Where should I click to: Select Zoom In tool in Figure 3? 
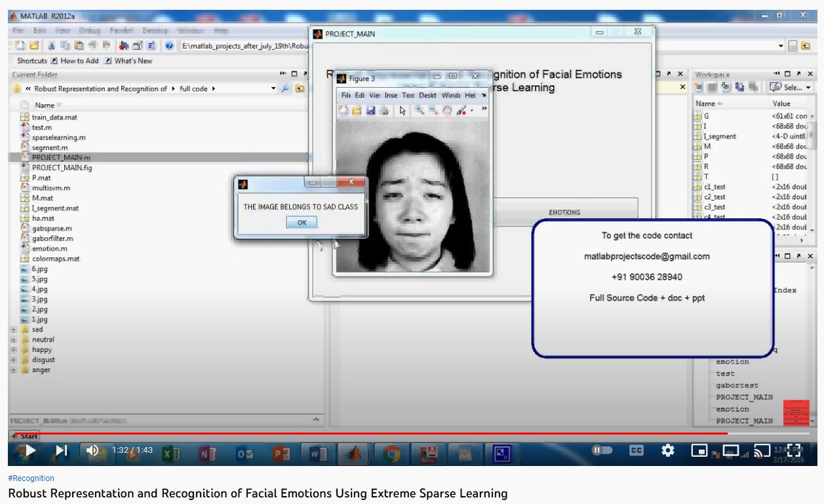coord(420,111)
